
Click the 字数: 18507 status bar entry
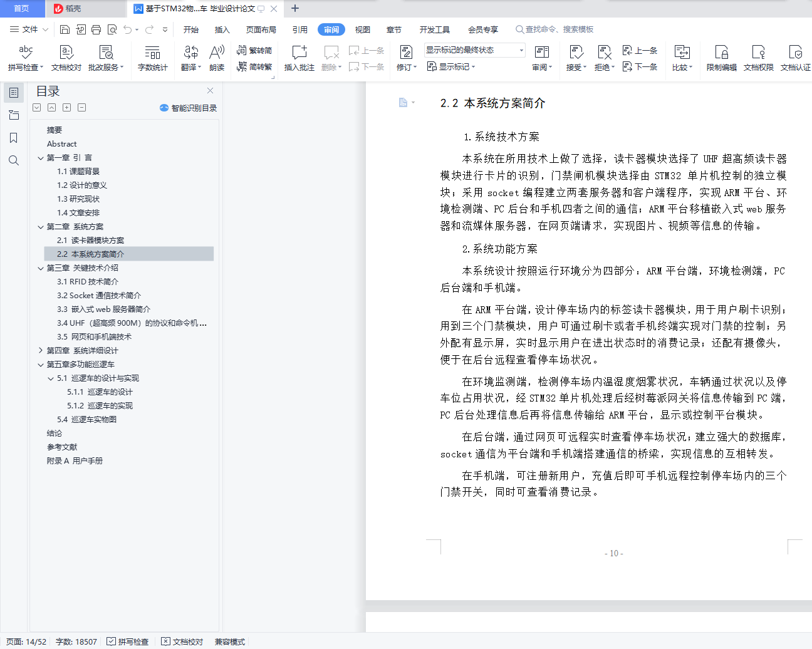coord(76,641)
